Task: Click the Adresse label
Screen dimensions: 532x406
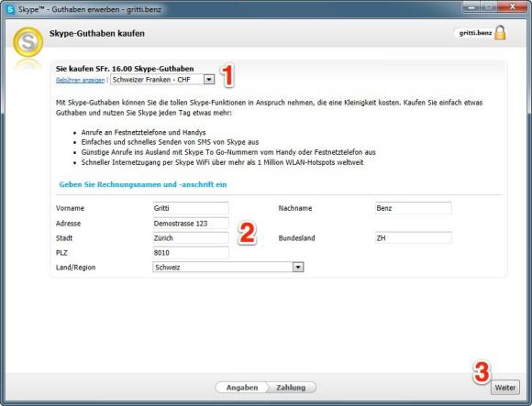Action: coord(68,224)
